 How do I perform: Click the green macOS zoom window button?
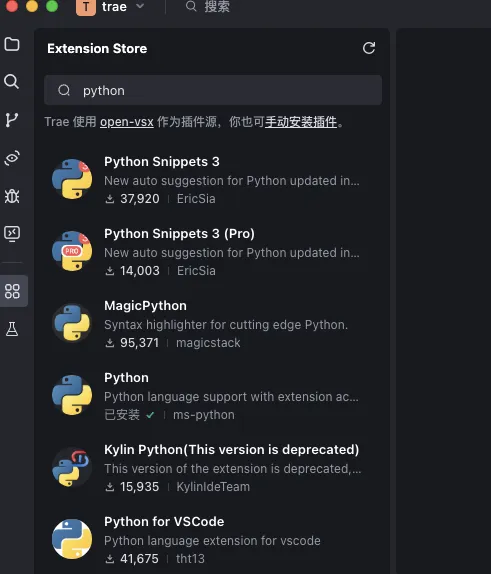(x=52, y=6)
